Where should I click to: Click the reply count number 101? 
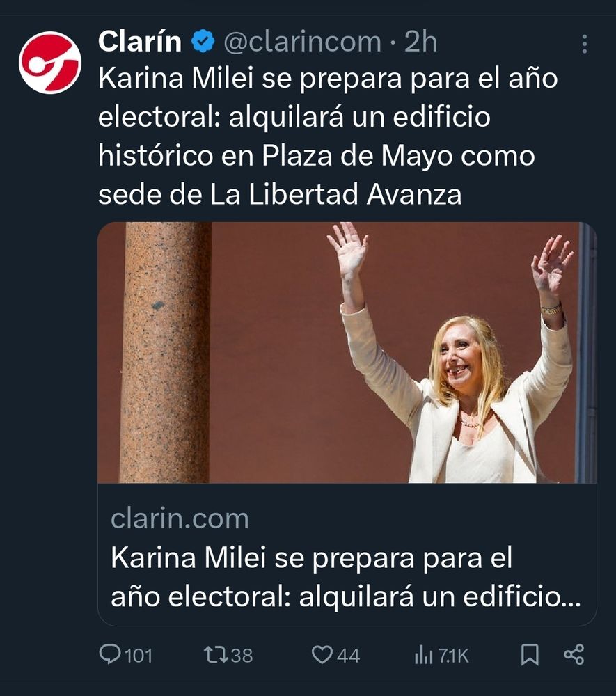[x=139, y=656]
